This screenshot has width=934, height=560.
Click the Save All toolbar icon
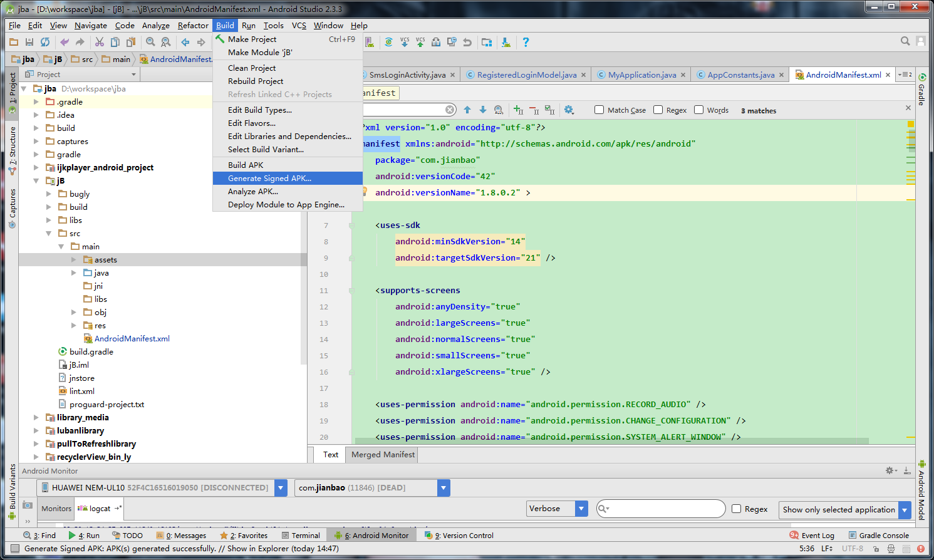29,42
